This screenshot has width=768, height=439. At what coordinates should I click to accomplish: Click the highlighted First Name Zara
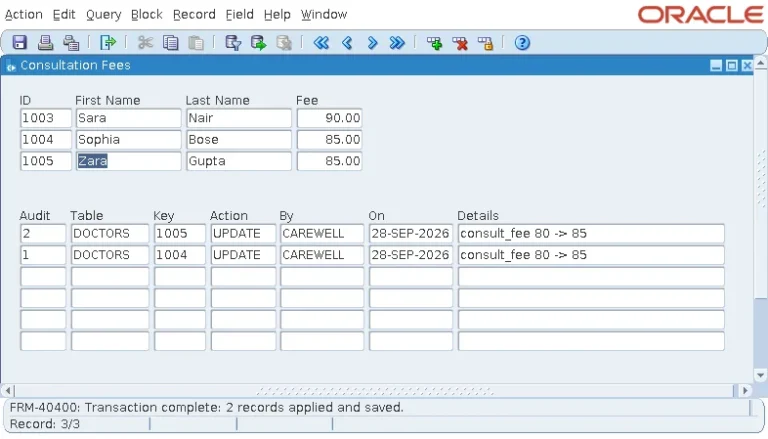coord(128,161)
